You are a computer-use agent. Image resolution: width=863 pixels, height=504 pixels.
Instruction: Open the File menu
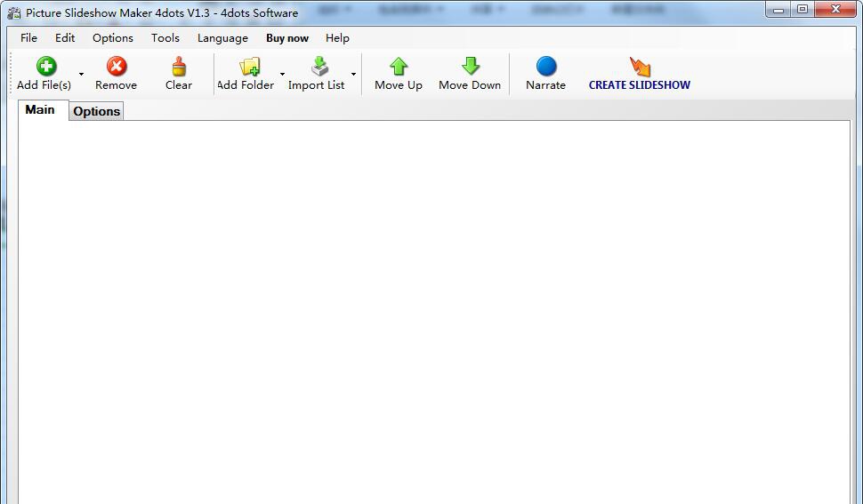tap(28, 38)
